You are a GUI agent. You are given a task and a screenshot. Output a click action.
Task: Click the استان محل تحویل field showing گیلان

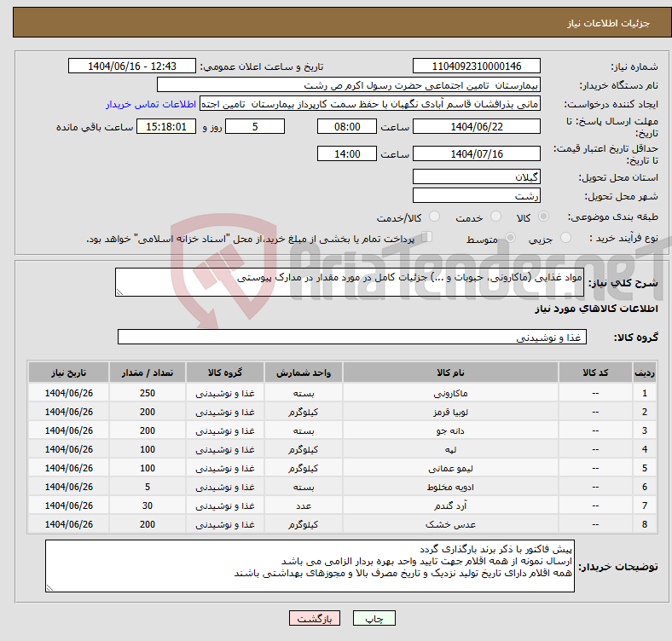tap(476, 176)
